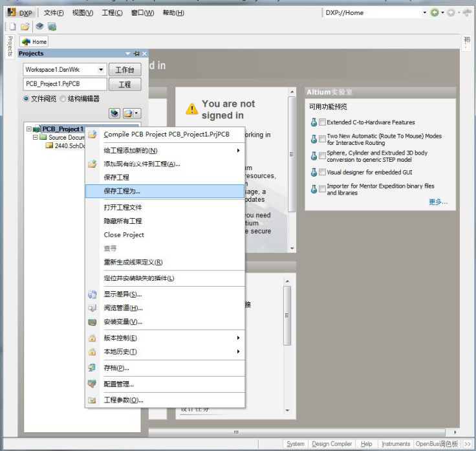Click the warning sign icon
The height and width of the screenshot is (451, 476).
pyautogui.click(x=192, y=109)
